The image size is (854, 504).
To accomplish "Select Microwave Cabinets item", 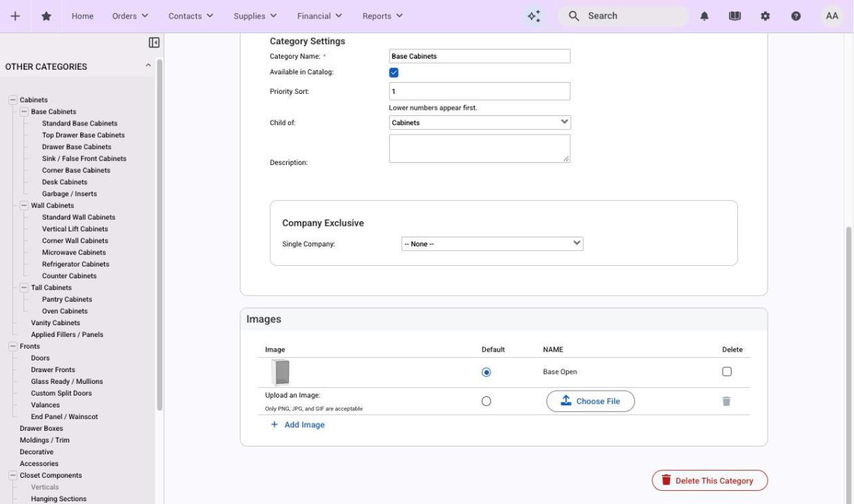I will tap(74, 253).
